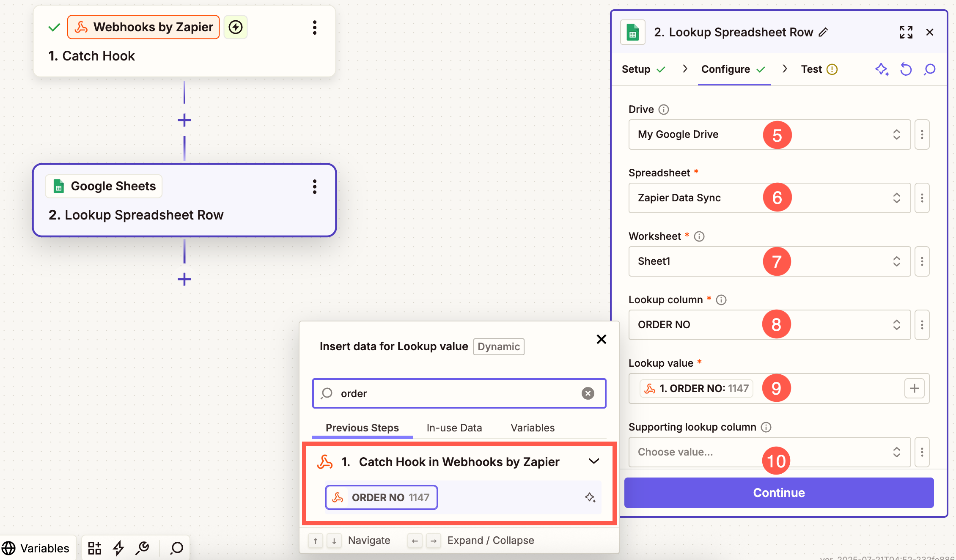Close the Insert data for Lookup value popup
Image resolution: width=956 pixels, height=560 pixels.
[601, 339]
